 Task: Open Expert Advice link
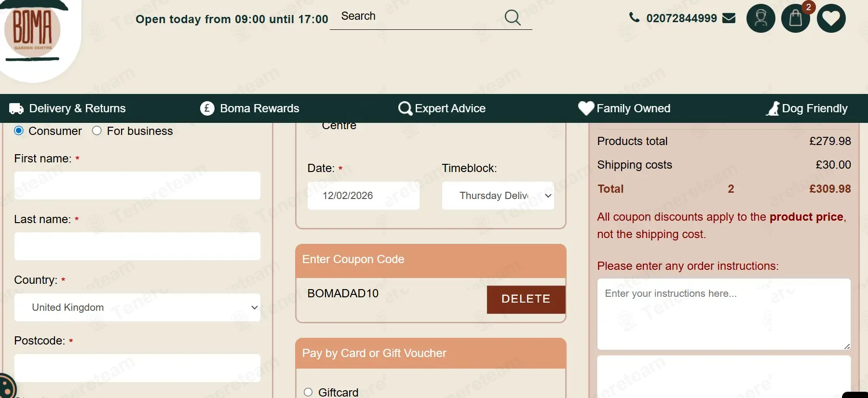tap(450, 108)
